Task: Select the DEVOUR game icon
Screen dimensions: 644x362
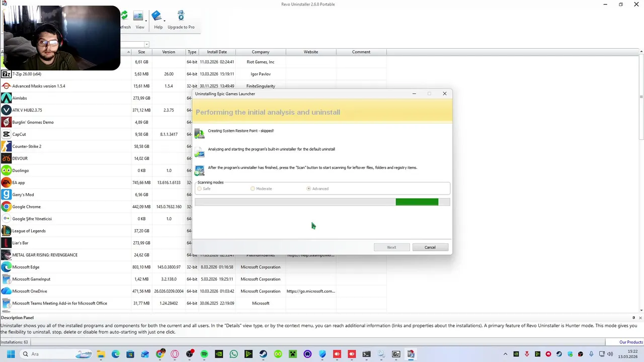Action: pos(6,158)
